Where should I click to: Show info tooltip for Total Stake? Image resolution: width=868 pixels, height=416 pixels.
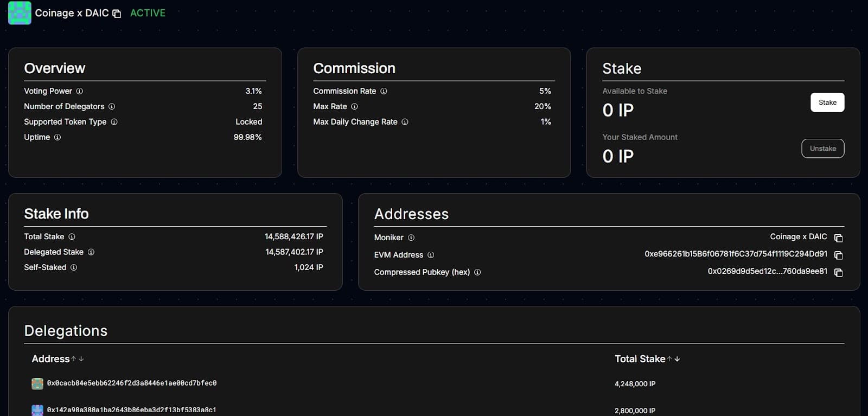[72, 236]
